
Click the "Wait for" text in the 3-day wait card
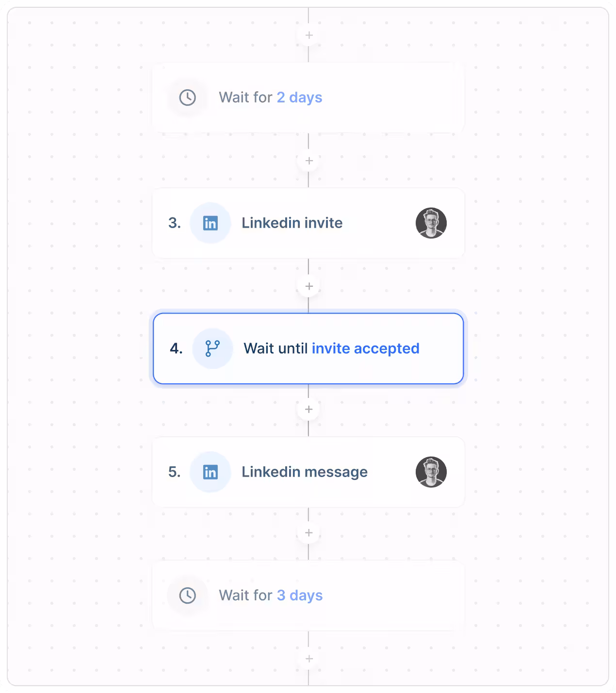click(x=245, y=595)
